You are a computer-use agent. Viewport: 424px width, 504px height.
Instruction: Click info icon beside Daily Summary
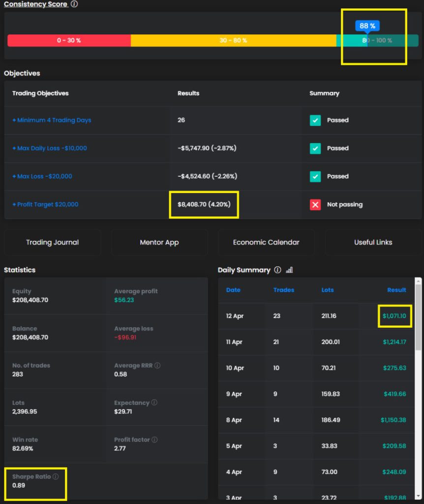pyautogui.click(x=277, y=270)
